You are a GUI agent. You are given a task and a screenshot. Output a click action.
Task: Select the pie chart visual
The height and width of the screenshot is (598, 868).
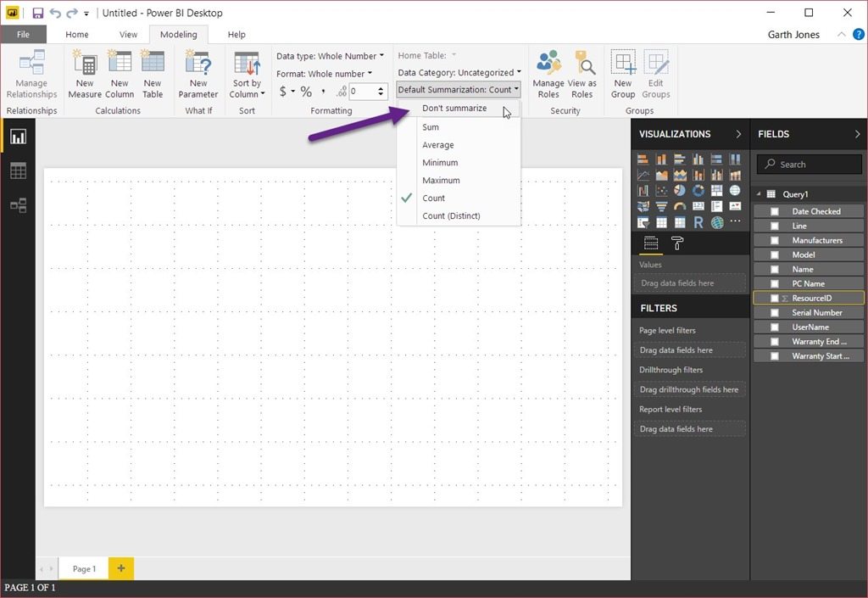tap(680, 191)
